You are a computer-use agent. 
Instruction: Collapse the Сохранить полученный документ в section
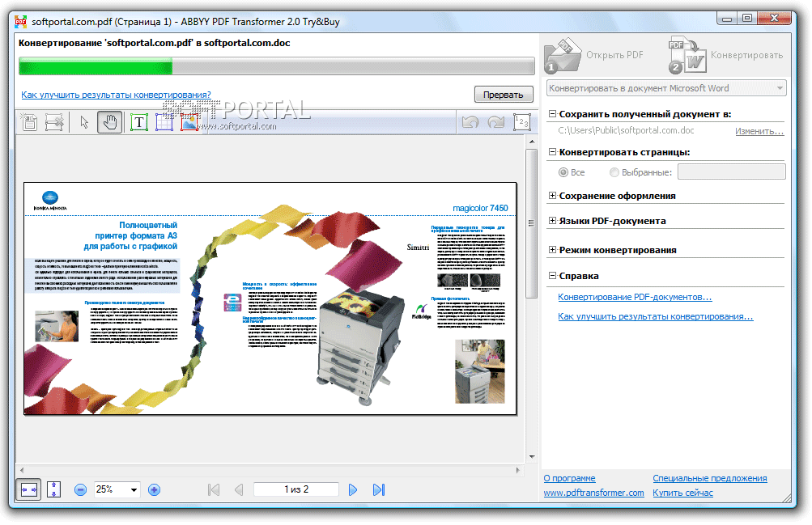553,114
